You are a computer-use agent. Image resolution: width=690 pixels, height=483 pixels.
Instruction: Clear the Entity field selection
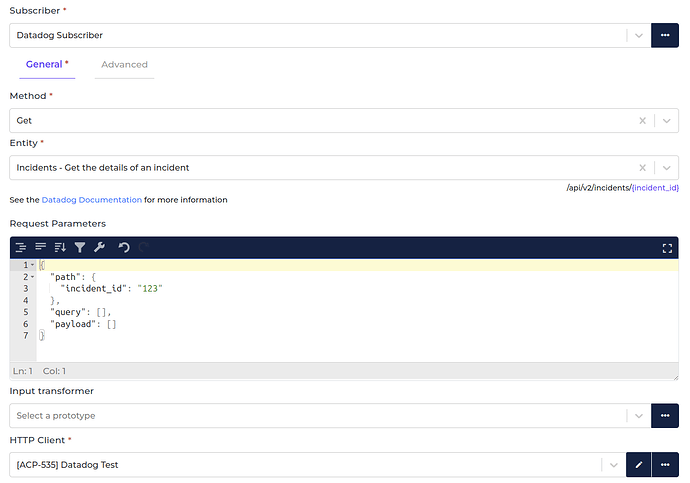642,168
